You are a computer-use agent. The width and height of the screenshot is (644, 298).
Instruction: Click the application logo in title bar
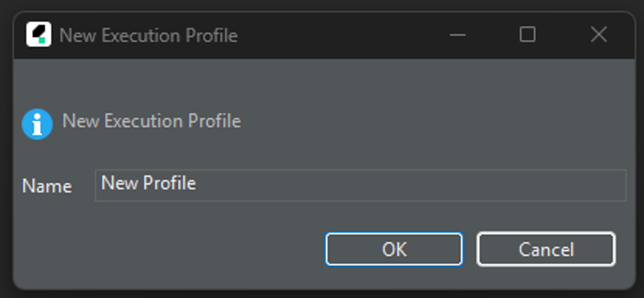pos(39,34)
